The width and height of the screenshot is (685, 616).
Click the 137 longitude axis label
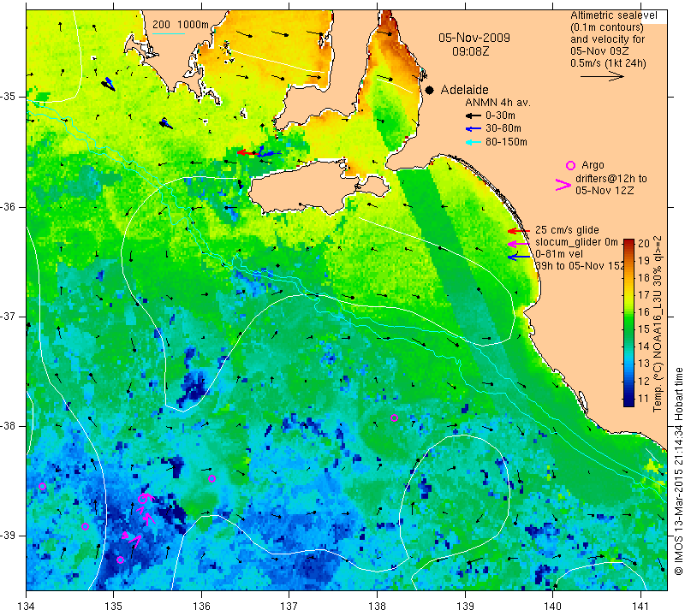pos(289,607)
